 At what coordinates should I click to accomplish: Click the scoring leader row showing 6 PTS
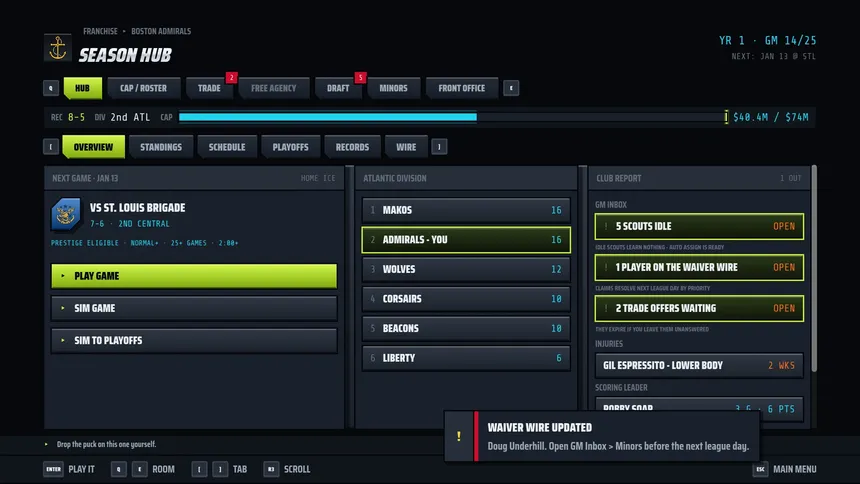(699, 409)
